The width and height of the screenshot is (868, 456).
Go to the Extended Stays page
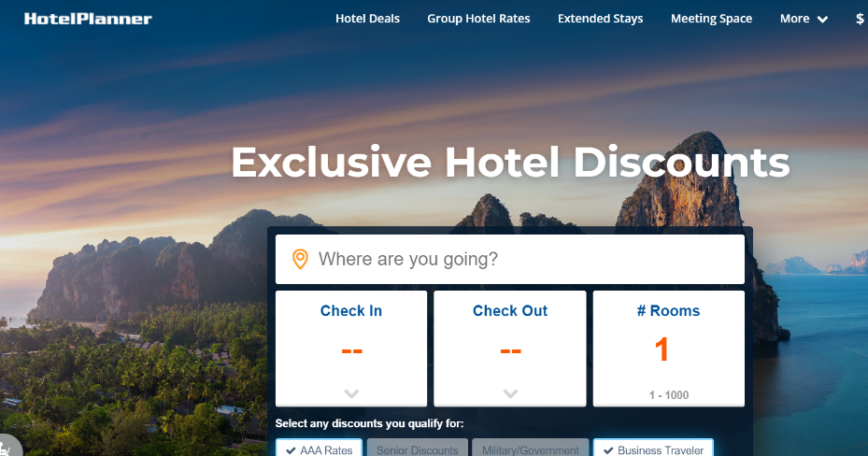(x=601, y=19)
